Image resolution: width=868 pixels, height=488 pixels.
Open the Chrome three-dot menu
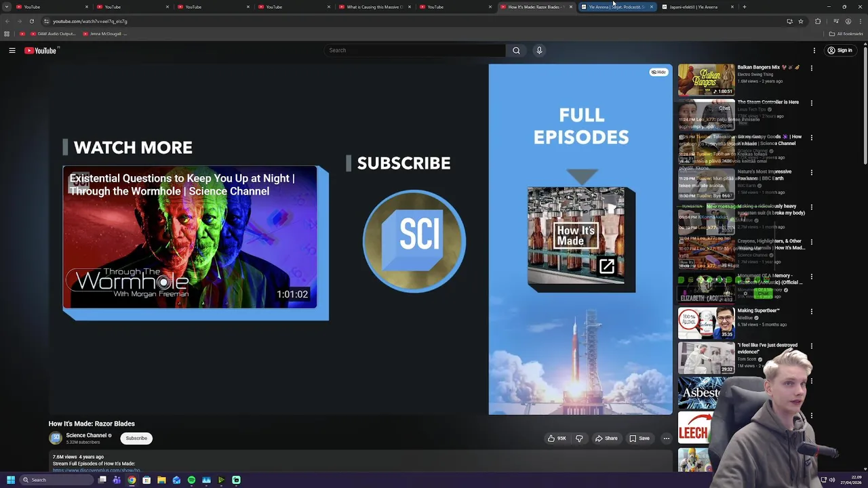[x=860, y=21]
